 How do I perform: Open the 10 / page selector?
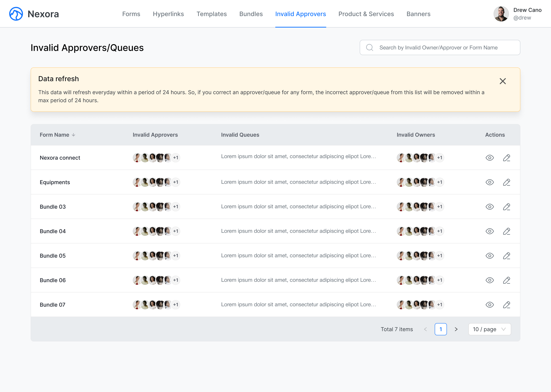click(489, 329)
